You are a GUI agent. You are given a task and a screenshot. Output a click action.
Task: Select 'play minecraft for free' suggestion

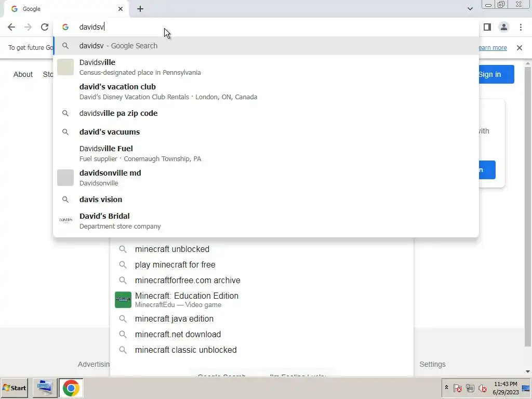tap(262, 264)
